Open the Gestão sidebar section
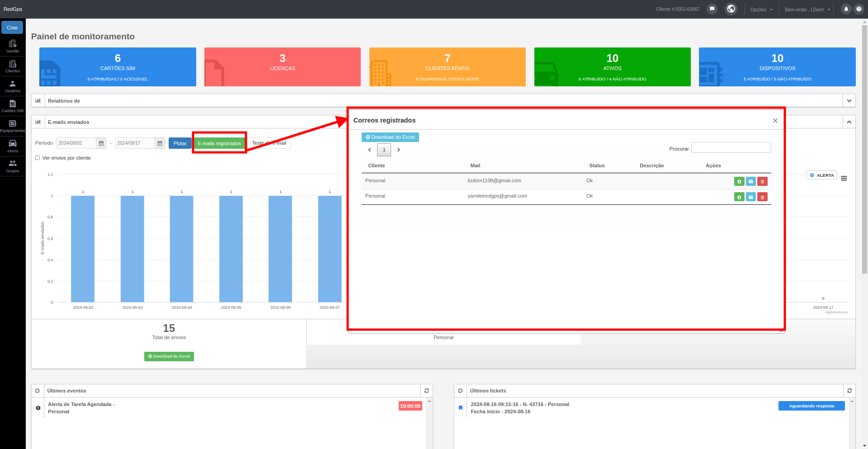868x449 pixels. point(13,47)
